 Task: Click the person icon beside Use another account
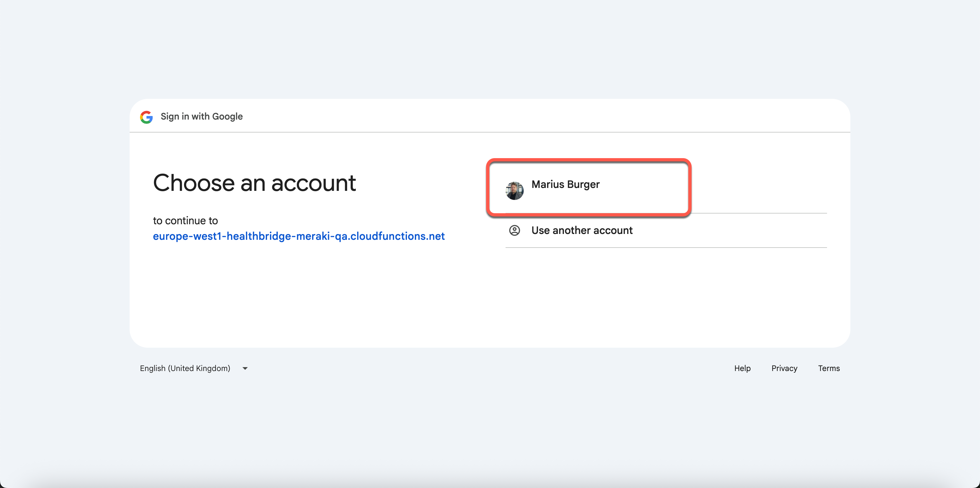click(514, 230)
